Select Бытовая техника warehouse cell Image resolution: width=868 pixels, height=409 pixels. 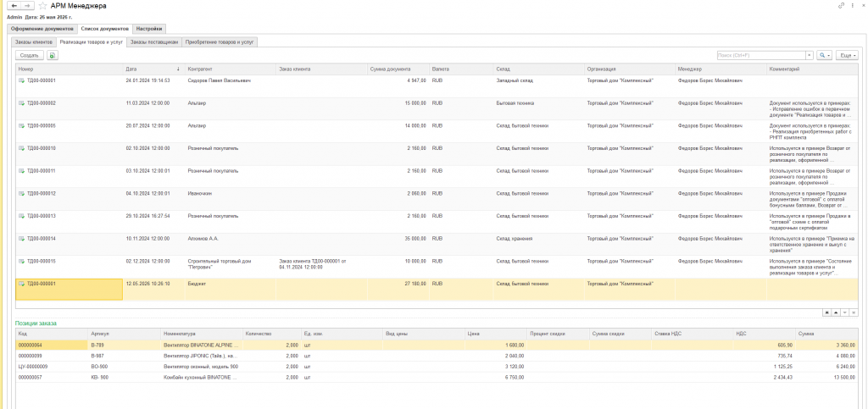click(x=538, y=109)
